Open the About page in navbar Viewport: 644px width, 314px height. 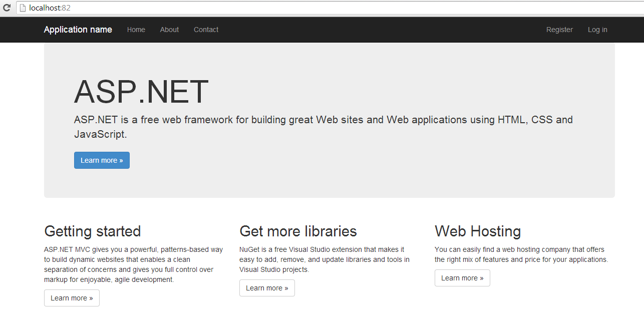169,30
